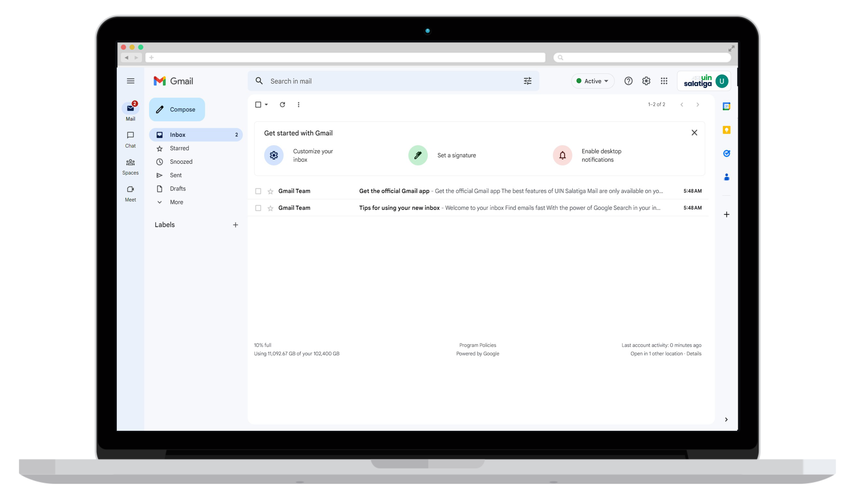Viewport: 852px width, 504px height.
Task: Show search options filter icon
Action: (x=527, y=81)
